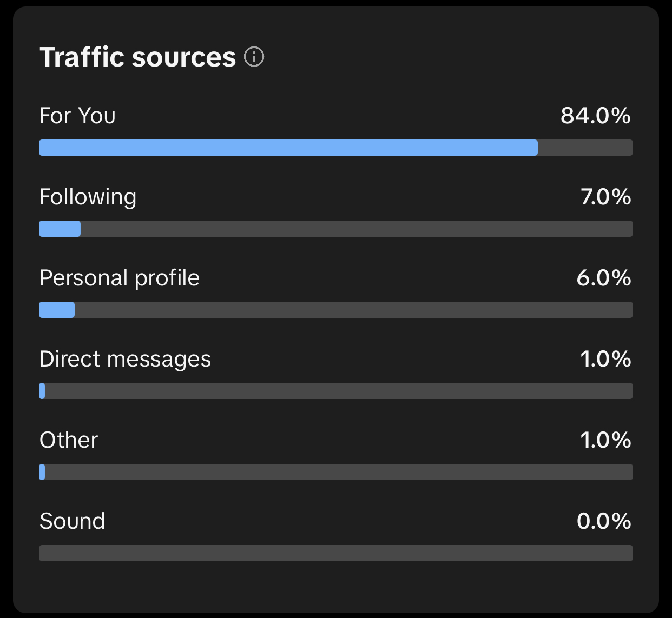
Task: Click the Other source progress bar
Action: pyautogui.click(x=336, y=472)
